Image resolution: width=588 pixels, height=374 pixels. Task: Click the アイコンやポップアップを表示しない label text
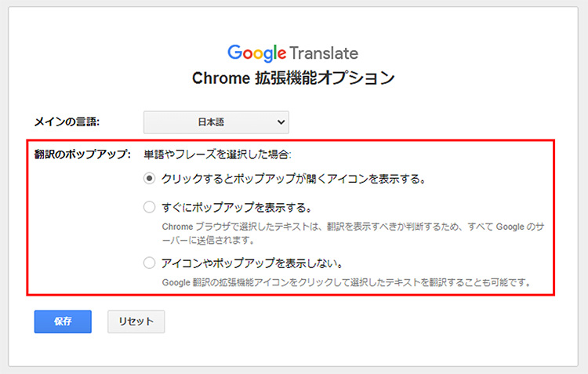click(252, 263)
